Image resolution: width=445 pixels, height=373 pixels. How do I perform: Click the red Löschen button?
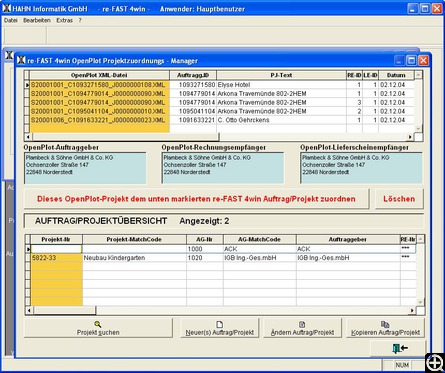pos(399,199)
